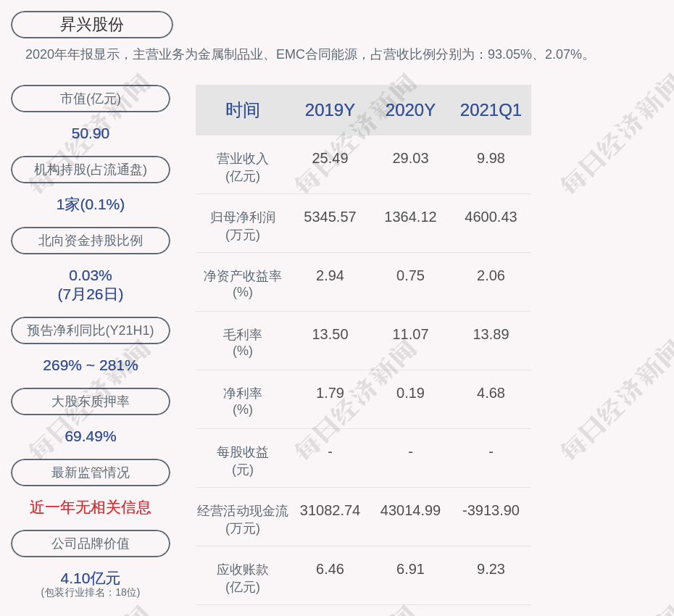Click the 大股东质押率 label pill
Viewport: 674px width, 616px height.
pyautogui.click(x=91, y=401)
